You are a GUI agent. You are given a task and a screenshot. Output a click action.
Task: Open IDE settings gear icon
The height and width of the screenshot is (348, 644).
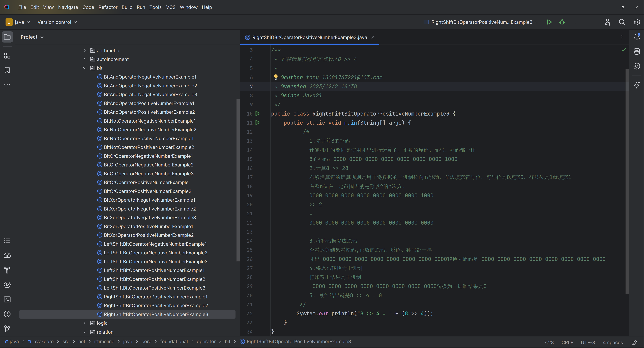pos(636,22)
